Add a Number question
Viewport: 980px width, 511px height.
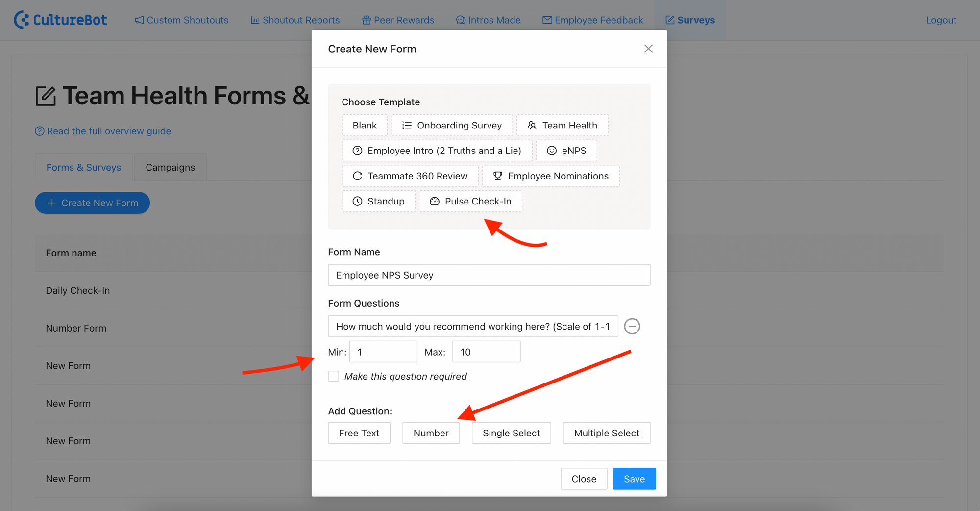click(431, 433)
